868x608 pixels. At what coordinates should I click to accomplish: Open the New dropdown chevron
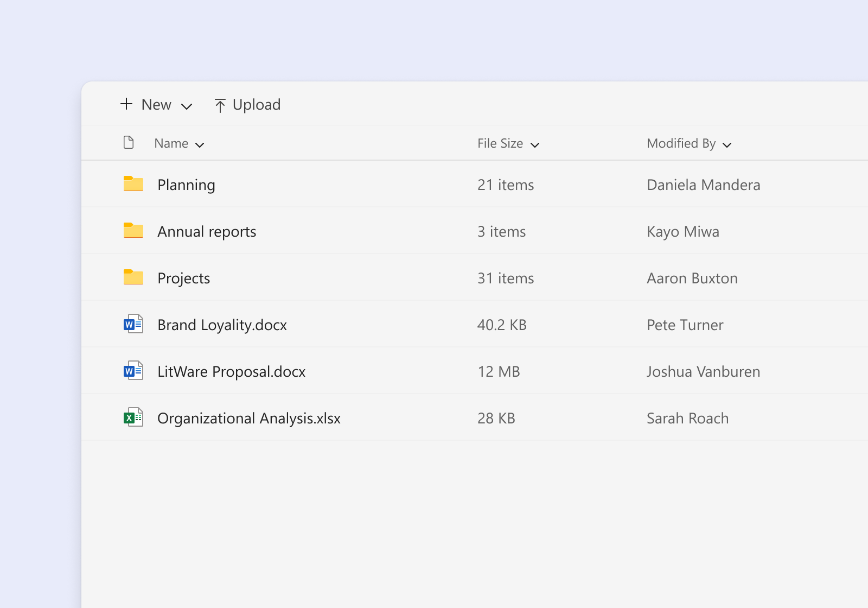(x=187, y=106)
